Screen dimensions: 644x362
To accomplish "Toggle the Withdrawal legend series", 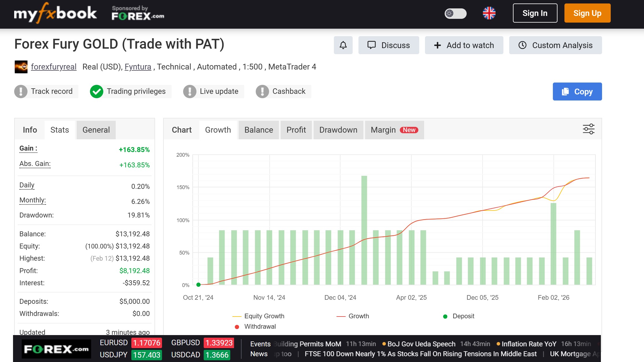I will (x=255, y=327).
